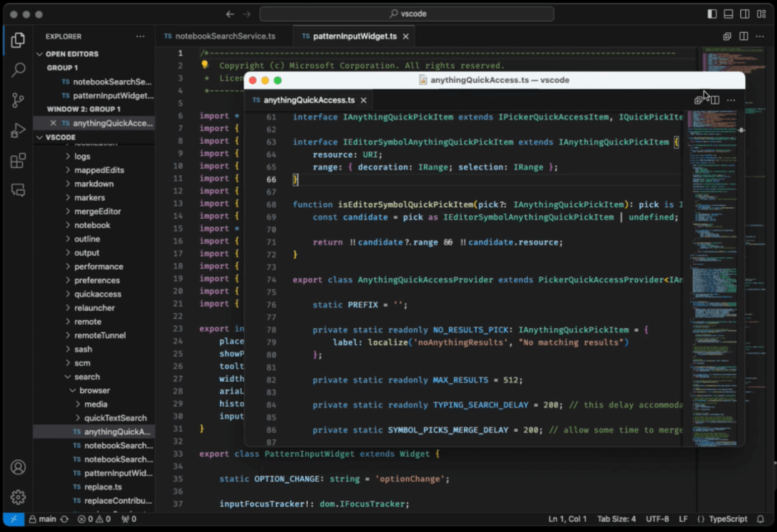
Task: Click Ln 1, Col 1 in status bar
Action: (x=568, y=519)
